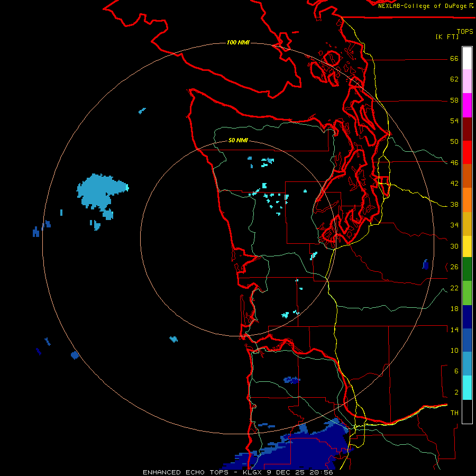Click the 42 legend value
The height and width of the screenshot is (476, 476).
coord(454,184)
